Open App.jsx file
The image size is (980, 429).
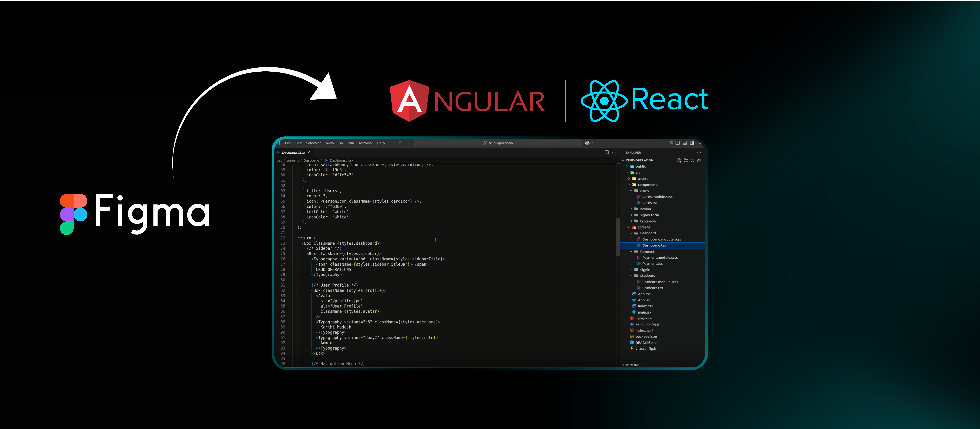pyautogui.click(x=663, y=300)
